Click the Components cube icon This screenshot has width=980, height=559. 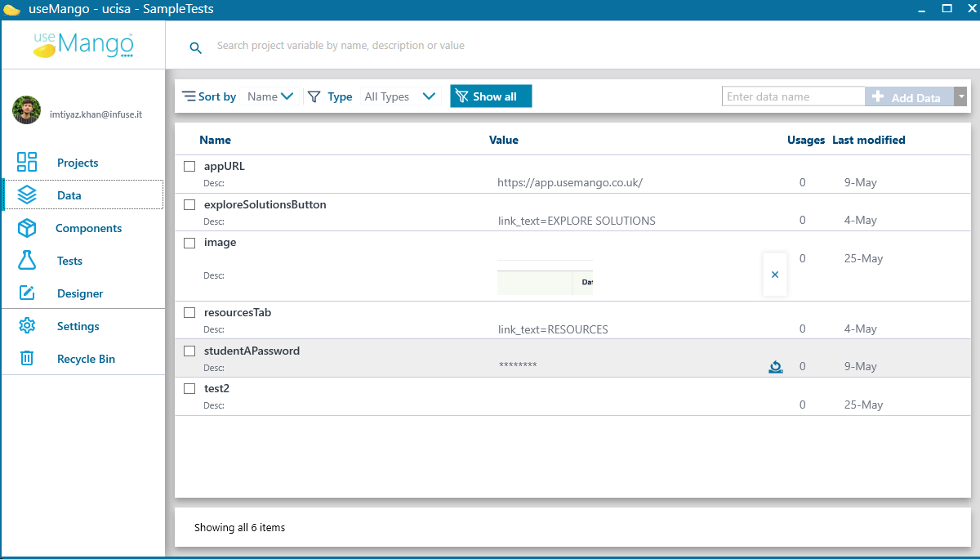click(27, 228)
